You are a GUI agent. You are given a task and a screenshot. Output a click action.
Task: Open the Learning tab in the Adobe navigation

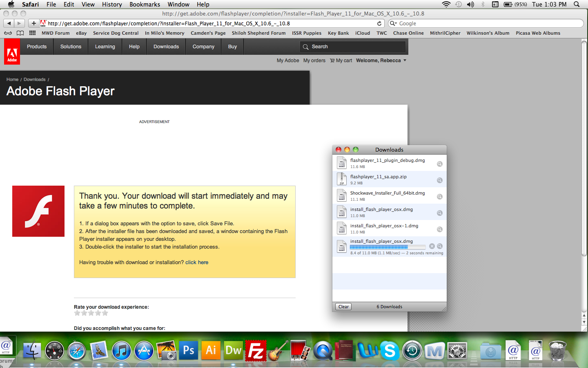click(x=105, y=47)
